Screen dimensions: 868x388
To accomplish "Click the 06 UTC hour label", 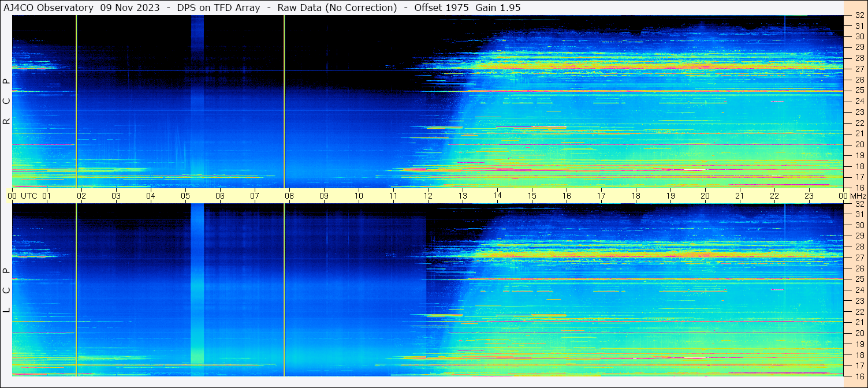I will (x=220, y=196).
